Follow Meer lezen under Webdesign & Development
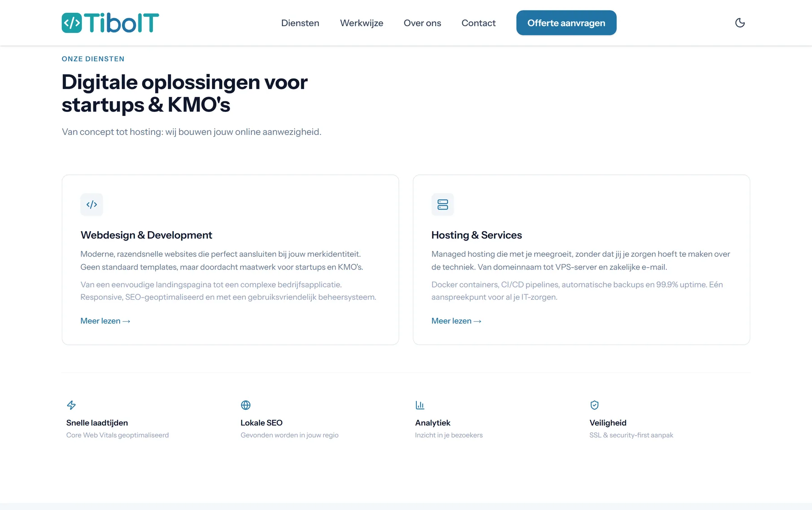This screenshot has width=812, height=510. [105, 321]
